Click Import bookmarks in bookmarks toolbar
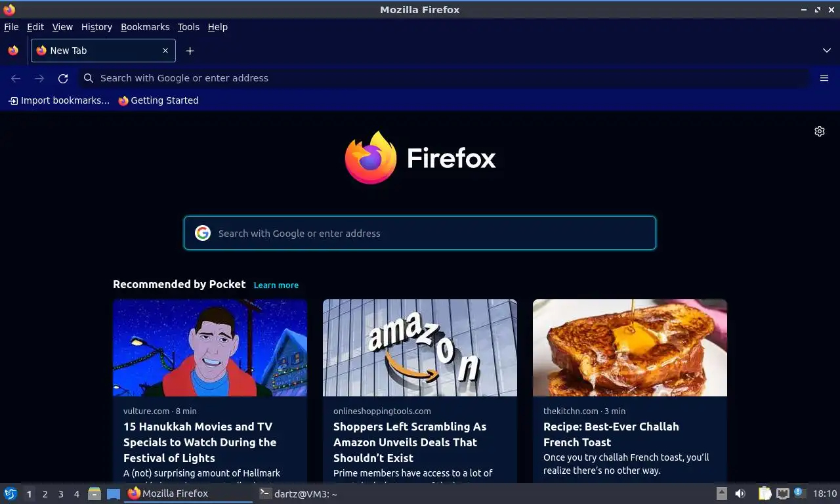Screen dimensions: 840x504 click(58, 100)
